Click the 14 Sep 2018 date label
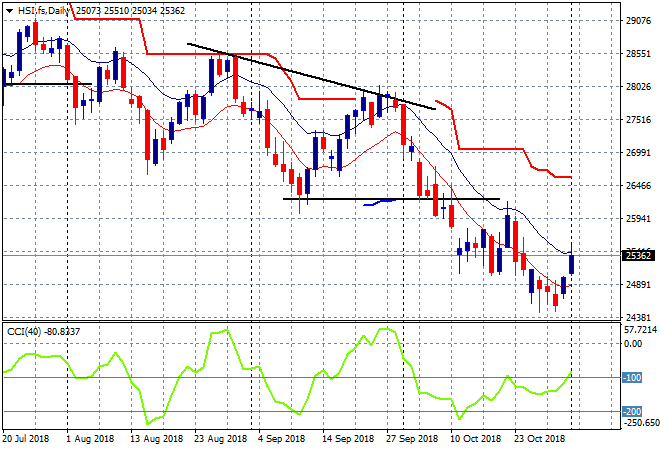Viewport: 660px width, 450px height. coord(348,439)
